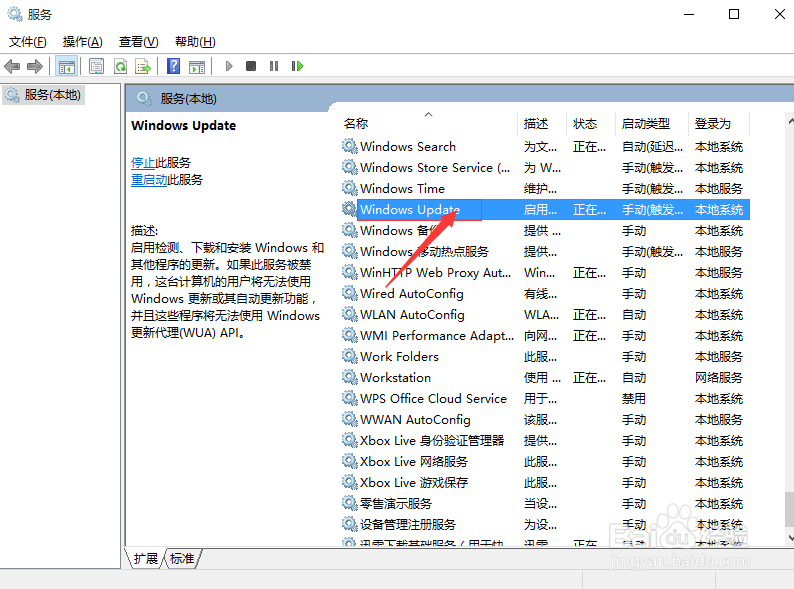Click 本地服务 login cell for Windows Time
Image resolution: width=794 pixels, height=589 pixels.
tap(719, 189)
